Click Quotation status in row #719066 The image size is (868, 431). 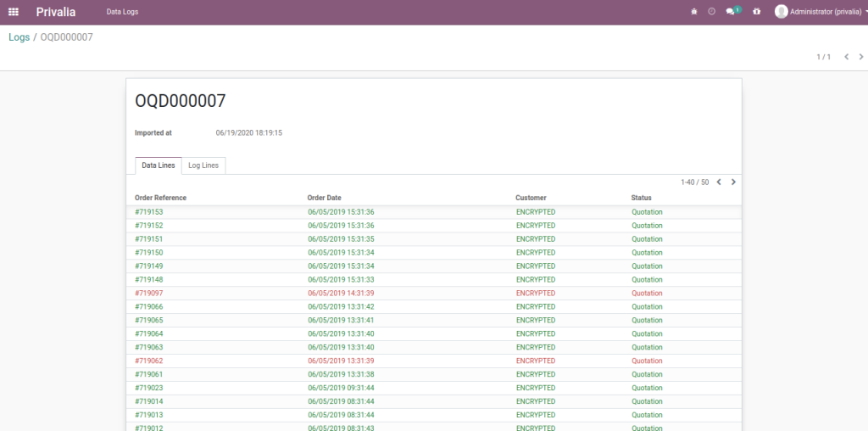click(x=647, y=307)
